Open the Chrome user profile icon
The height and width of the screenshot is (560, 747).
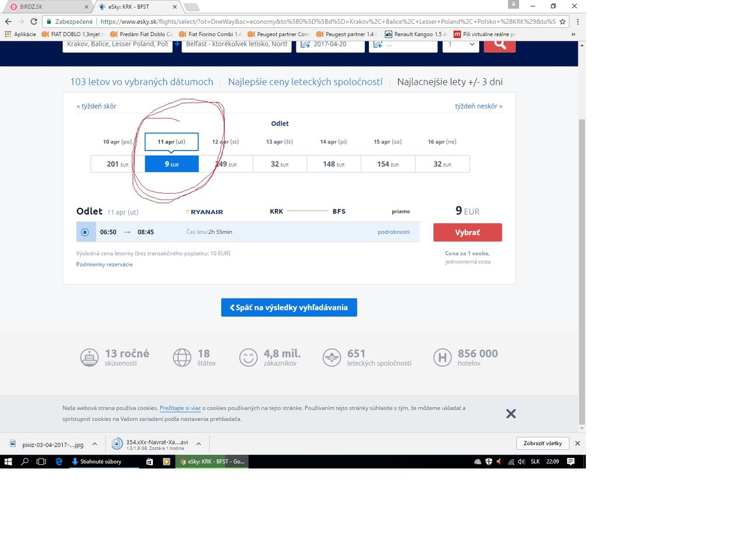pyautogui.click(x=514, y=5)
